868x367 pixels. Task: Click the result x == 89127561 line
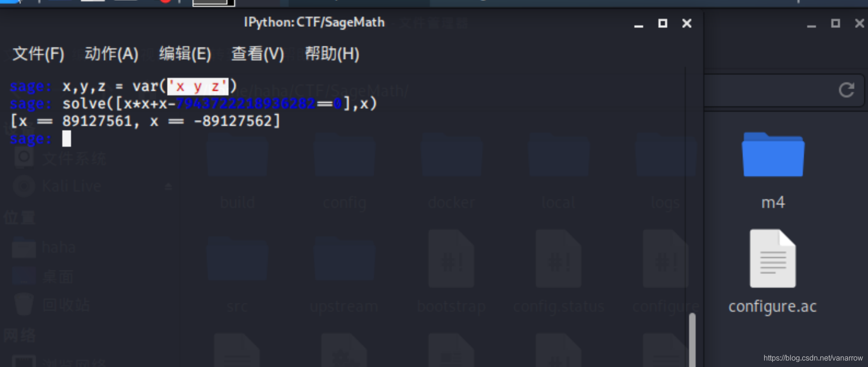point(145,121)
